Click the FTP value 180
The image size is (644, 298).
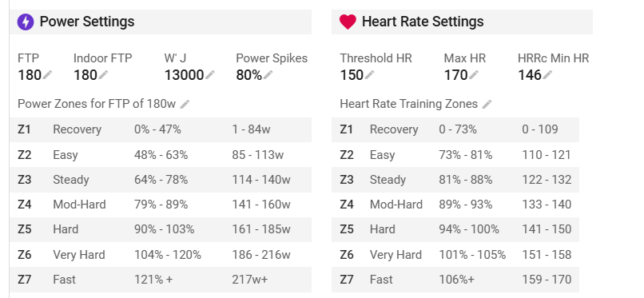click(x=30, y=75)
